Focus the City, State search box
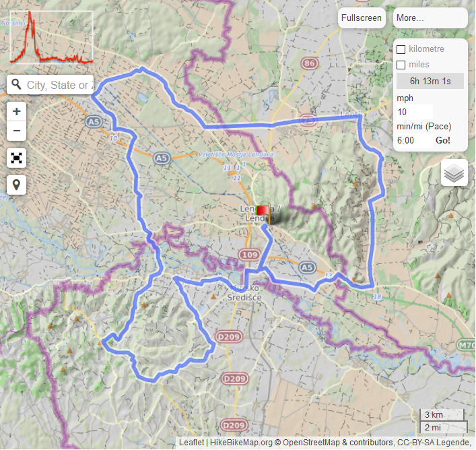Screen dimensions: 476x450 [58, 85]
